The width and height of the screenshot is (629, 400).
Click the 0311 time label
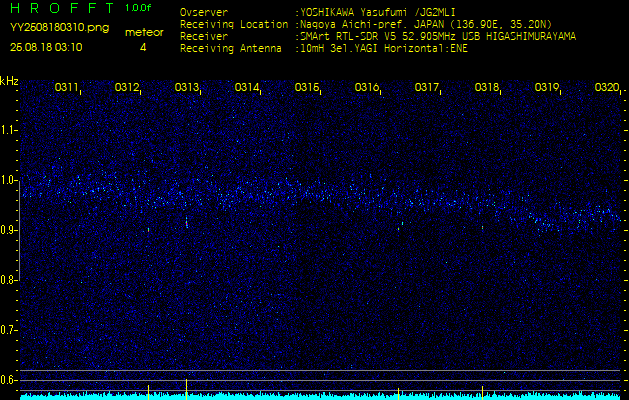(66, 87)
